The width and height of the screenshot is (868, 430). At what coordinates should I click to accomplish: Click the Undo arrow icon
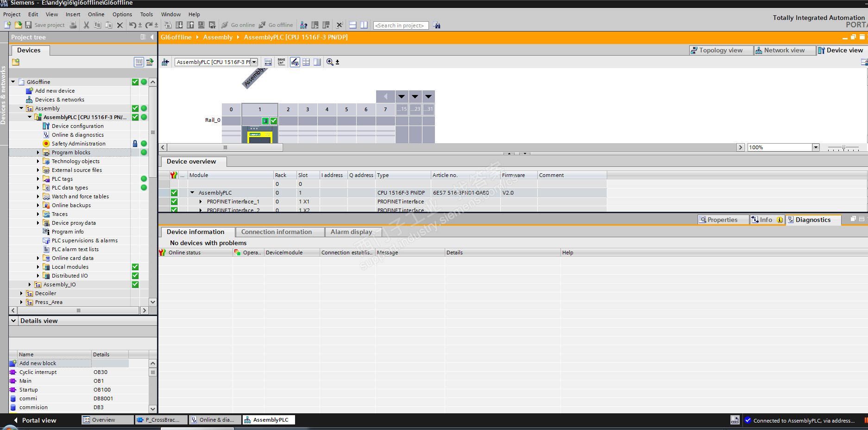pyautogui.click(x=132, y=25)
